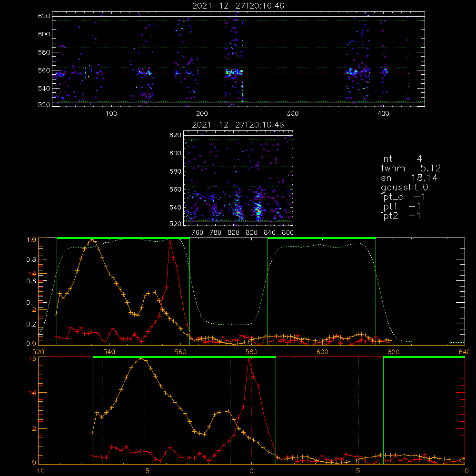
Task: Click the bright hot spot in middle image
Action: coord(258,210)
